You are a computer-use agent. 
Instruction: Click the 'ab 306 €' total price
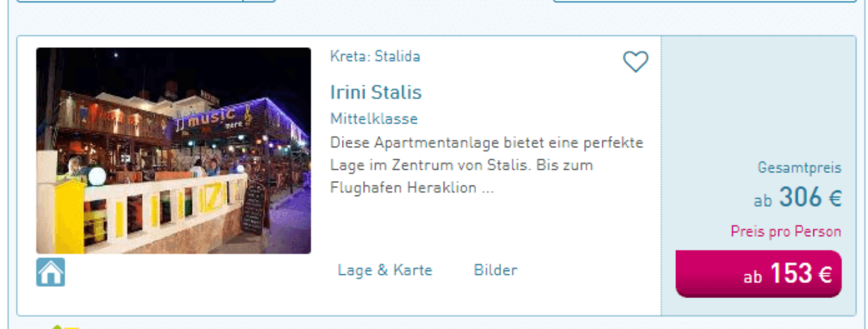click(798, 197)
